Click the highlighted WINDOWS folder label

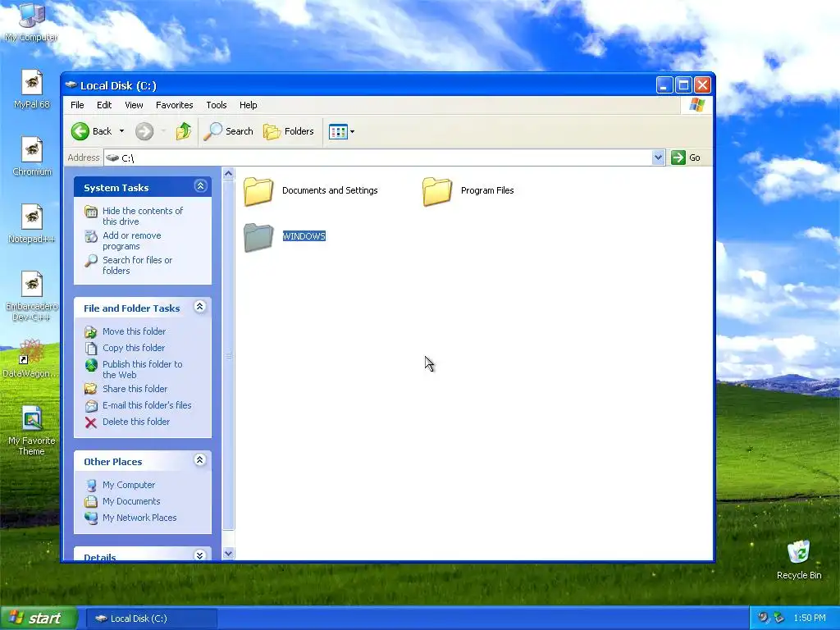coord(304,236)
